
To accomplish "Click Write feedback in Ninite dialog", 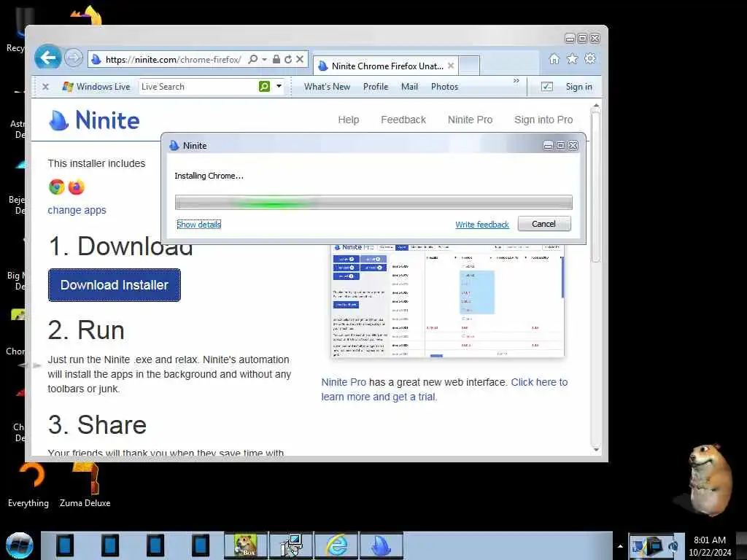I will pos(481,225).
